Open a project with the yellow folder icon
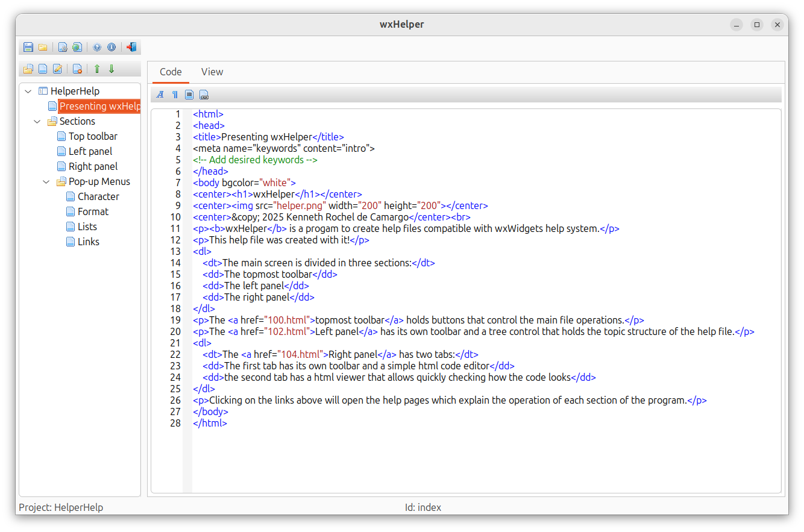Image resolution: width=804 pixels, height=532 pixels. 43,47
